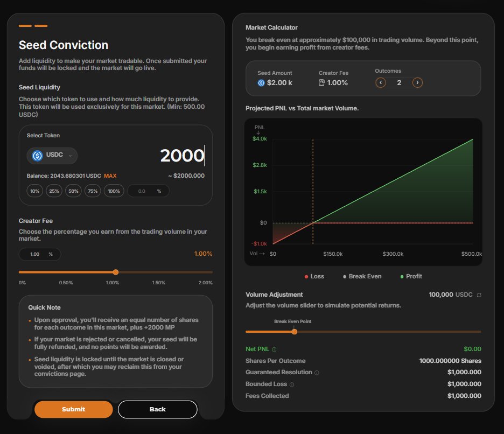Select the 10% liquidity preset
The height and width of the screenshot is (434, 504).
coord(34,191)
